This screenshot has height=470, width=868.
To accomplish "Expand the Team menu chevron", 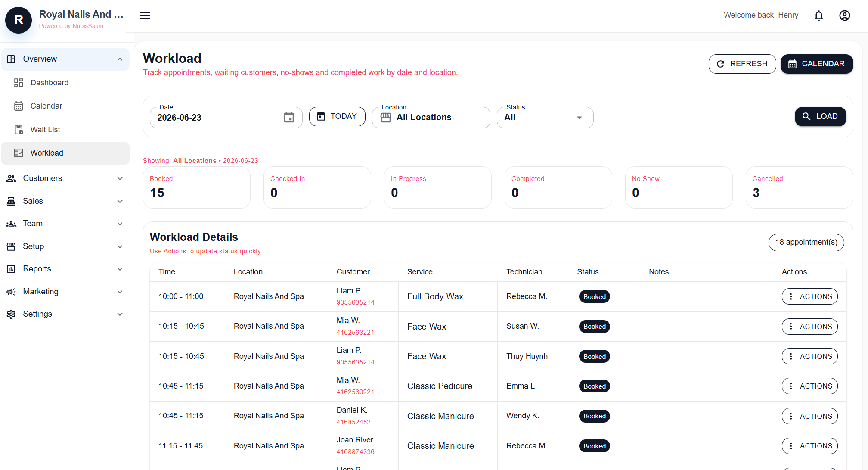I will pyautogui.click(x=120, y=224).
